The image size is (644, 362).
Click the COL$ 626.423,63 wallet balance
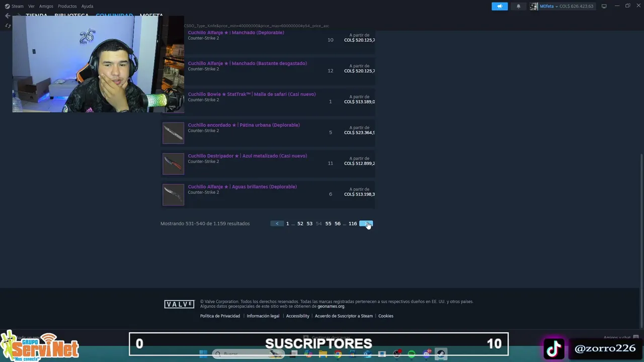[577, 6]
